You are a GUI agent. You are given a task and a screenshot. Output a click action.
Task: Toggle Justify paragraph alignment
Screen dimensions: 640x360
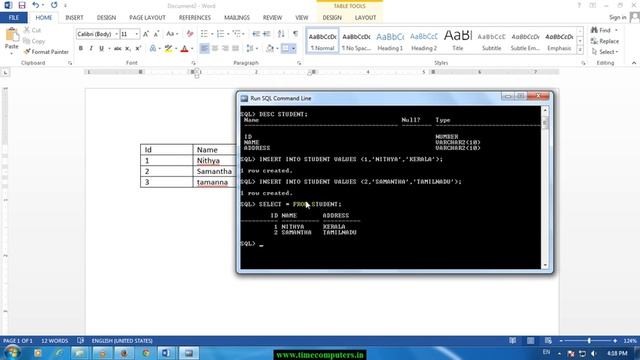(x=236, y=49)
